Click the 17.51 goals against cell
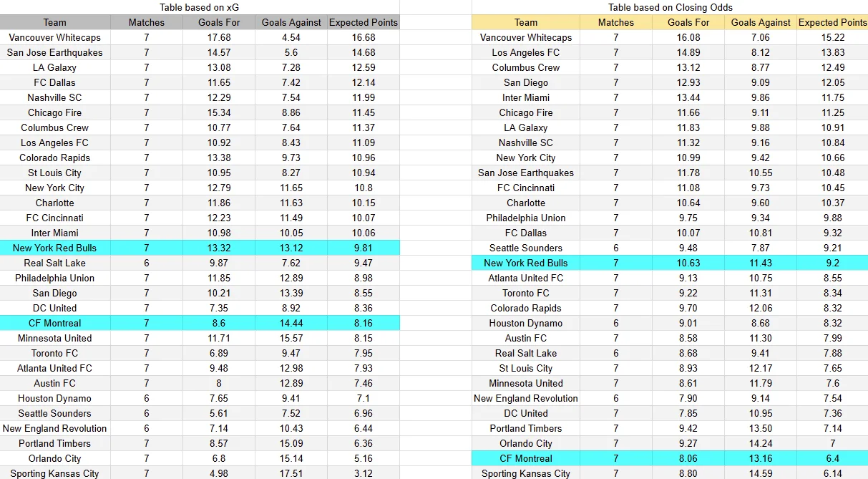The width and height of the screenshot is (868, 479). point(290,473)
